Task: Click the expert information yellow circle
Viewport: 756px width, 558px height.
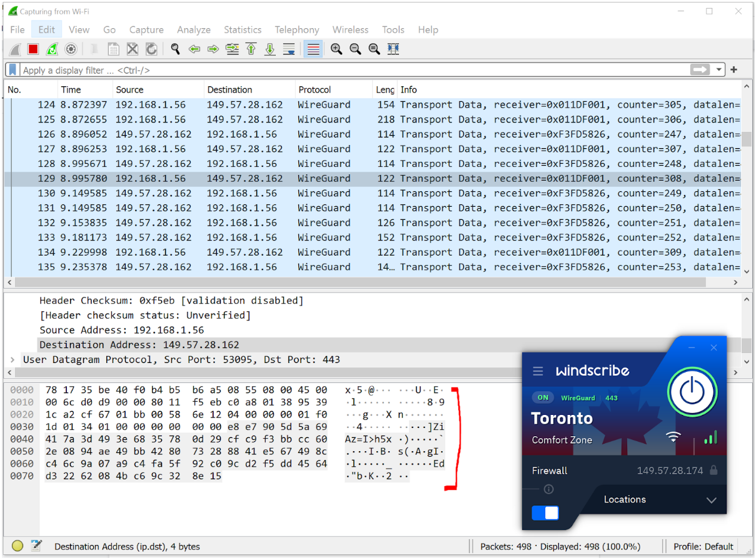Action: pos(18,546)
